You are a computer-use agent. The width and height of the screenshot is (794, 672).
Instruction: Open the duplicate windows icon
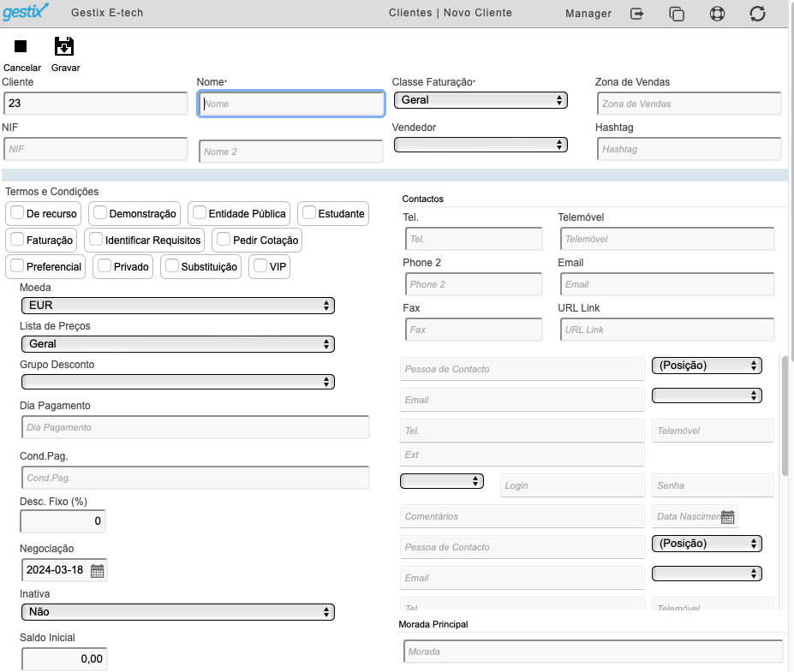pyautogui.click(x=677, y=14)
